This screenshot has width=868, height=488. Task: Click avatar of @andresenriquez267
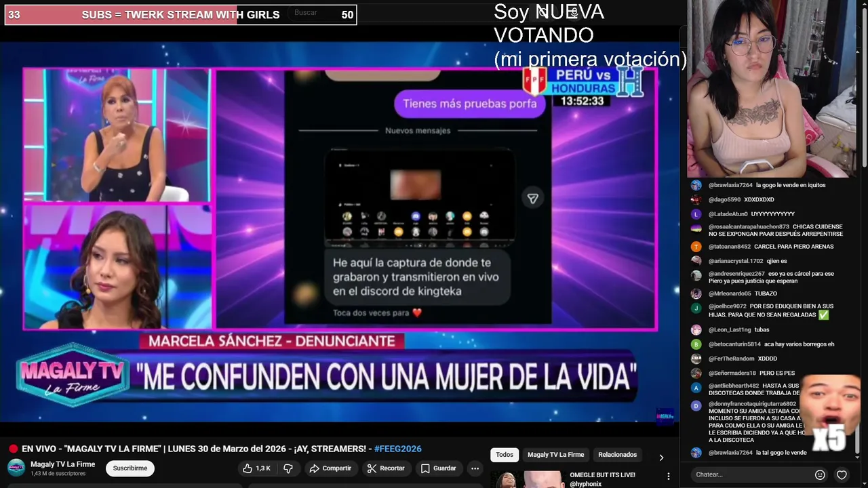696,274
